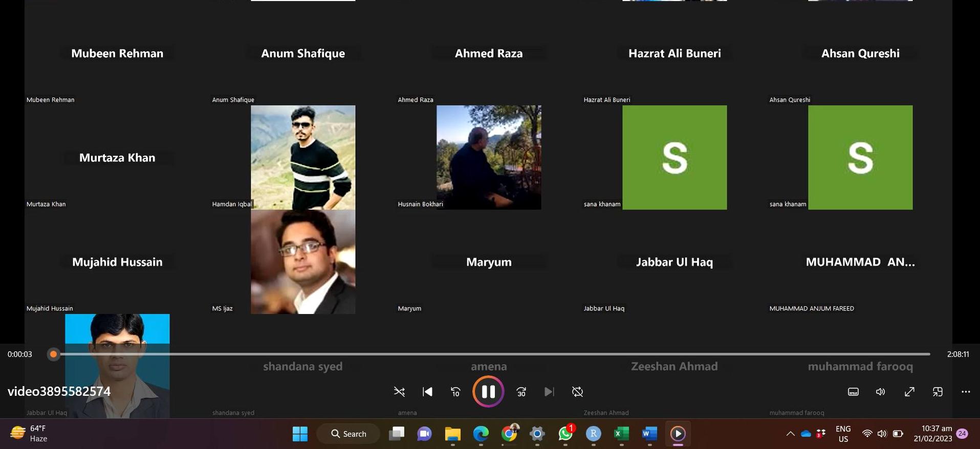Switch the player to full screen
Viewport: 980px width, 449px height.
coord(909,392)
